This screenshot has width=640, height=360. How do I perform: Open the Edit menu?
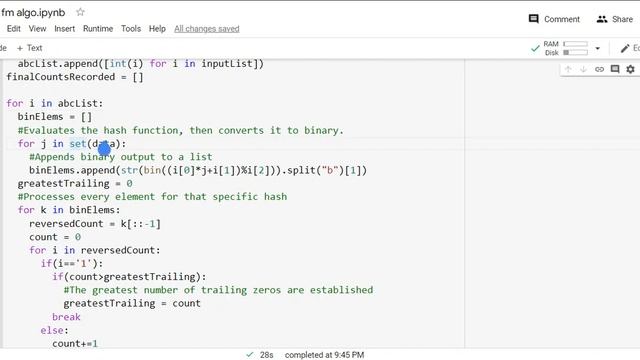tap(13, 29)
